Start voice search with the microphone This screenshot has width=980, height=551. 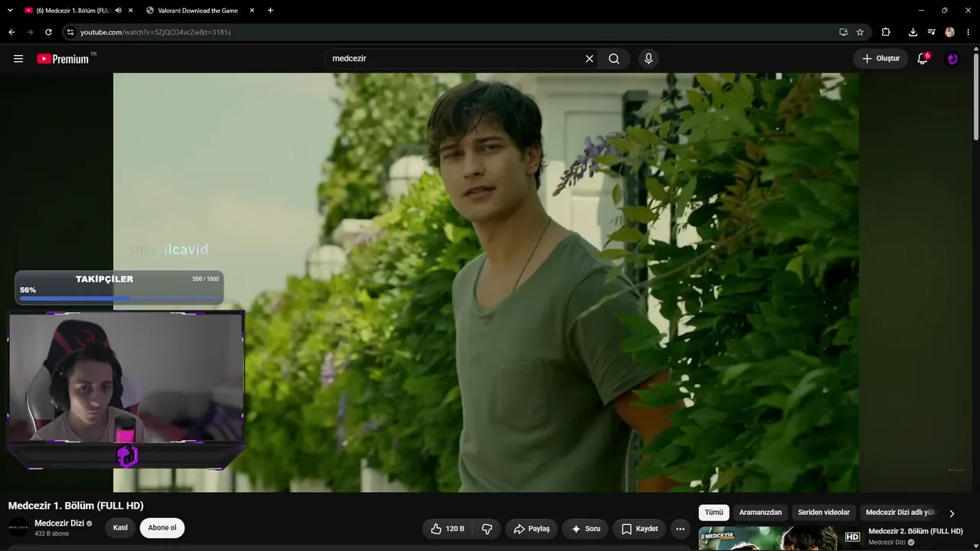click(648, 59)
